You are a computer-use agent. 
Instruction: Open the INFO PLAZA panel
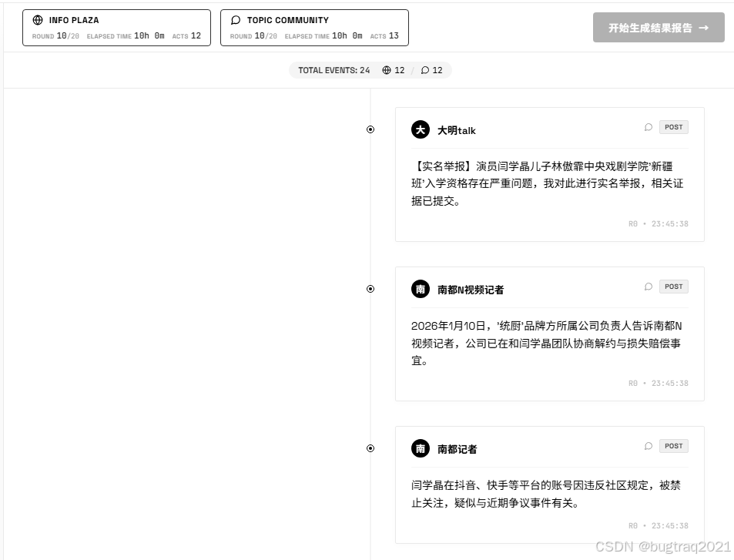coord(116,28)
